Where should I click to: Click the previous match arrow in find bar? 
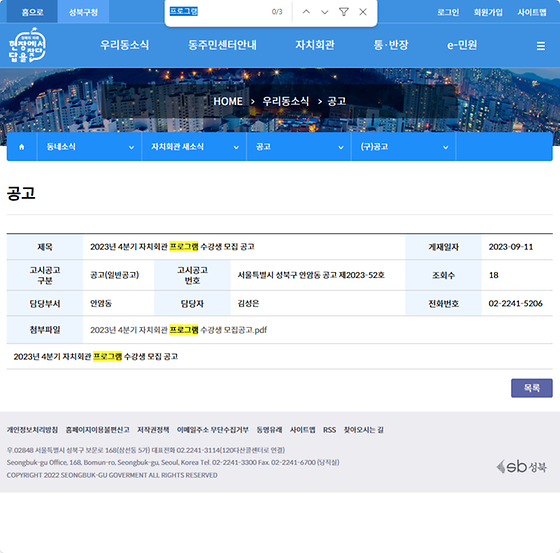[306, 12]
